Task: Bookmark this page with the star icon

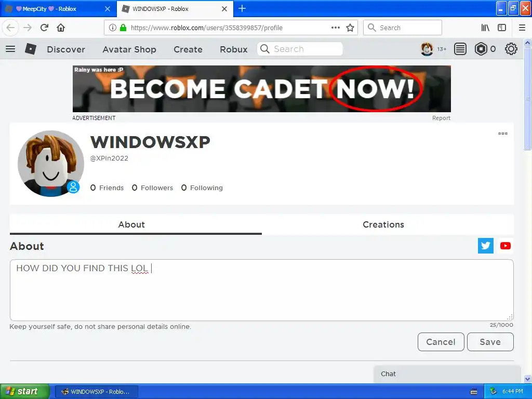Action: (x=350, y=28)
